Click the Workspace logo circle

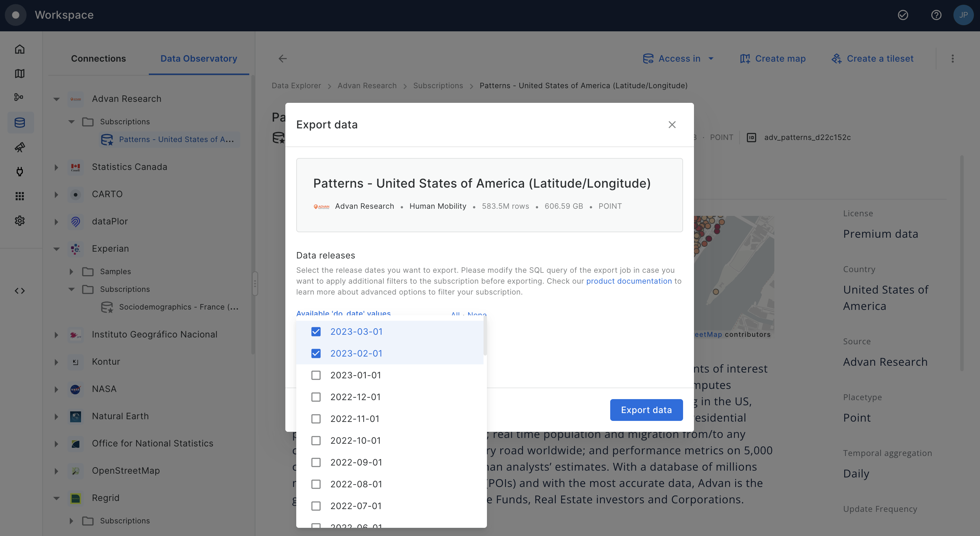16,15
